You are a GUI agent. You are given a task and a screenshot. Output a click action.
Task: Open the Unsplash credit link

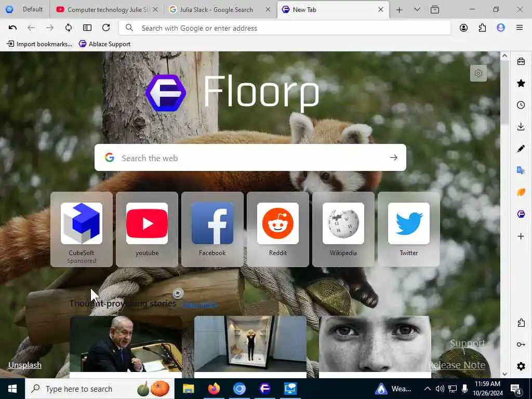pyautogui.click(x=25, y=365)
